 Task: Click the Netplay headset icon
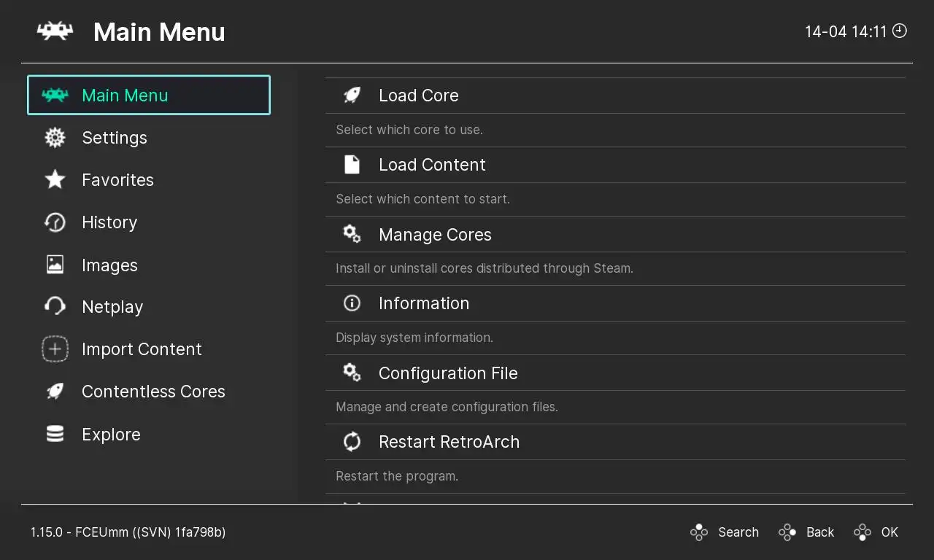coord(55,307)
